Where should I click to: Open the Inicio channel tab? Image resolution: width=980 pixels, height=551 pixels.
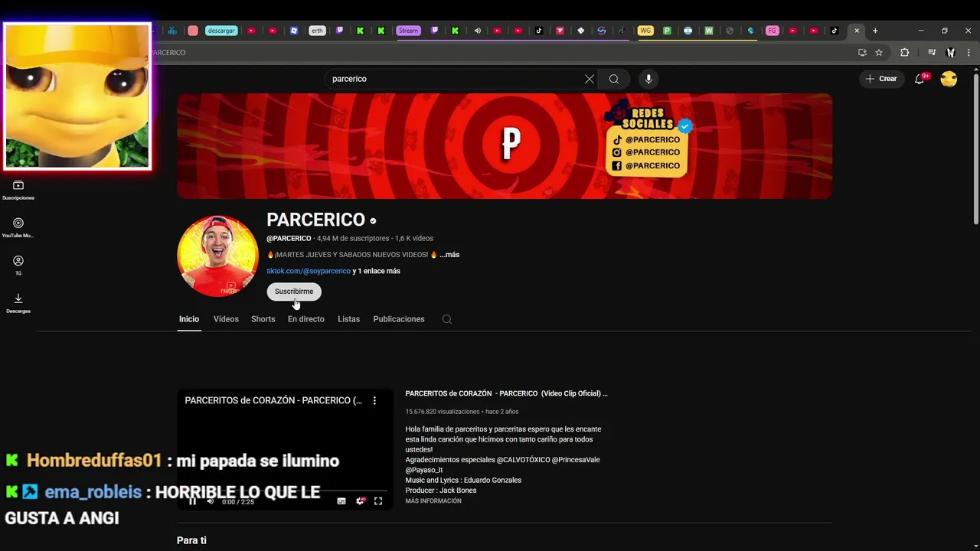[189, 319]
